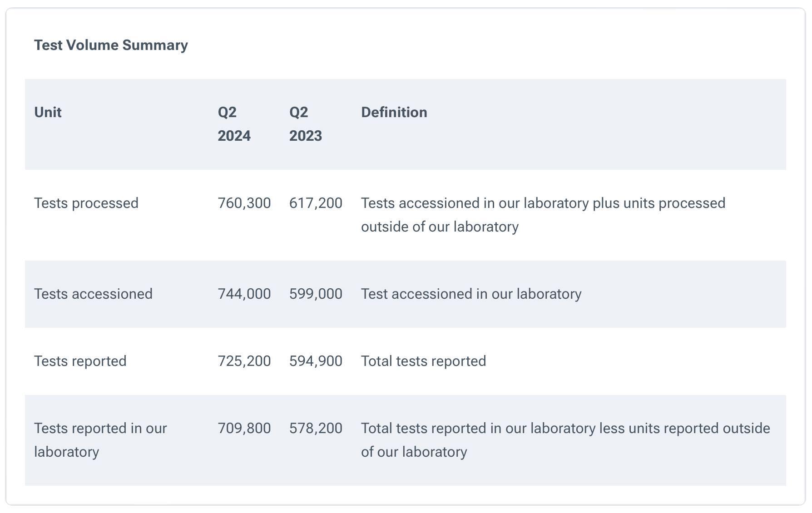Click the Test Volume Summary heading
Image resolution: width=812 pixels, height=513 pixels.
(x=111, y=45)
